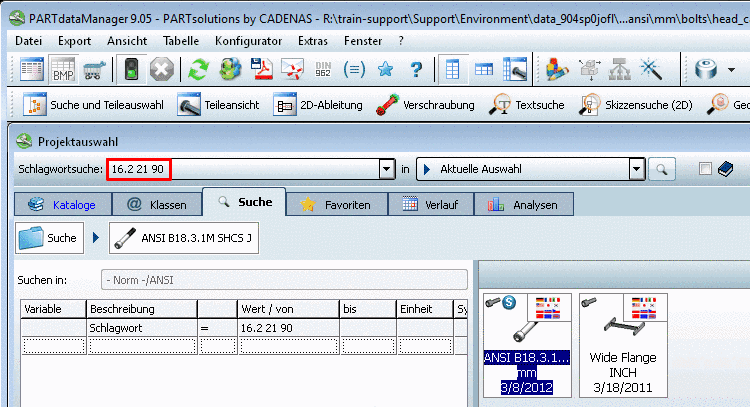Screen dimensions: 750x407
Task: Click the gray assembly cubes icon
Action: (x=589, y=70)
